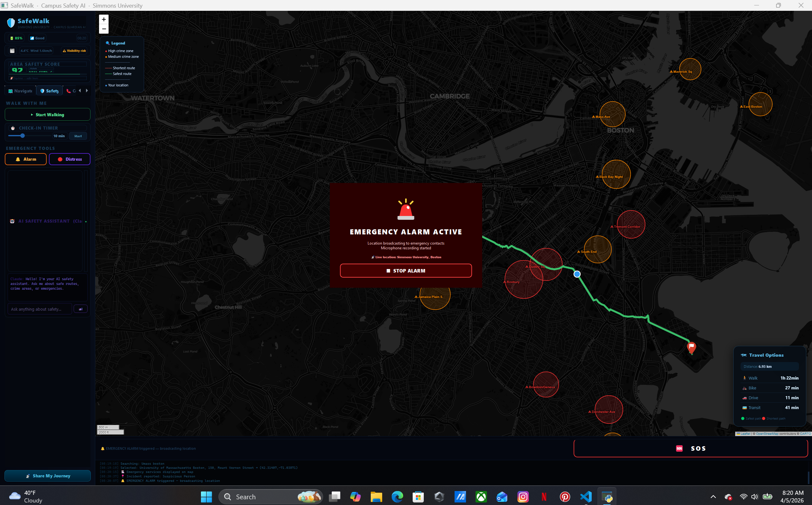The width and height of the screenshot is (812, 505).
Task: Trigger the Distress button
Action: click(x=70, y=159)
